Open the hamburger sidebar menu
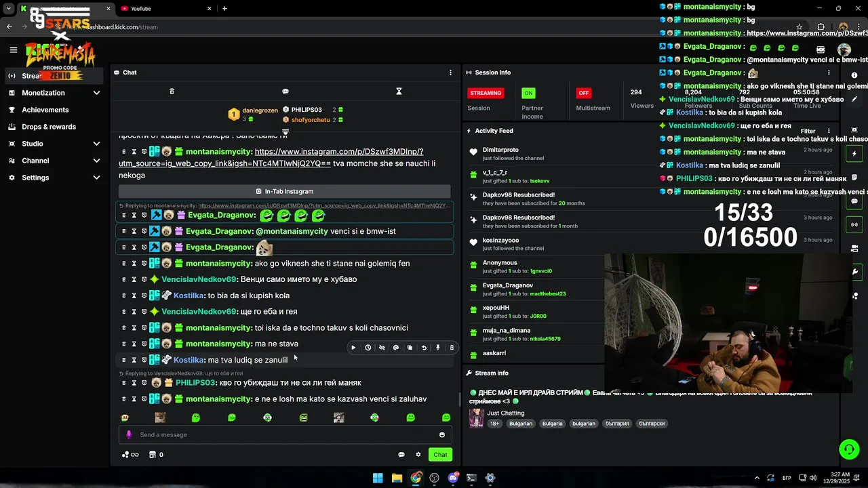Viewport: 868px width, 488px height. (x=13, y=49)
